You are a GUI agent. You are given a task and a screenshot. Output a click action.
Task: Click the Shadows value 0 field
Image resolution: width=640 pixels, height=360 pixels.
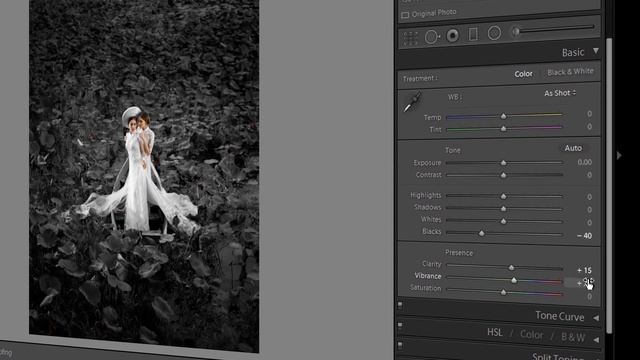(x=589, y=209)
